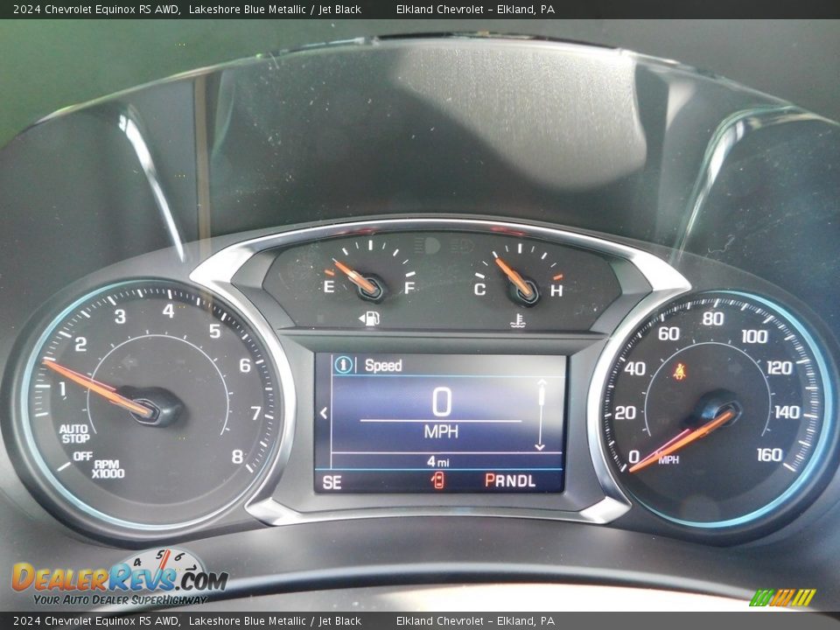Screen dimensions: 840x630
Task: Click the fuel gauge E marker
Action: click(329, 287)
